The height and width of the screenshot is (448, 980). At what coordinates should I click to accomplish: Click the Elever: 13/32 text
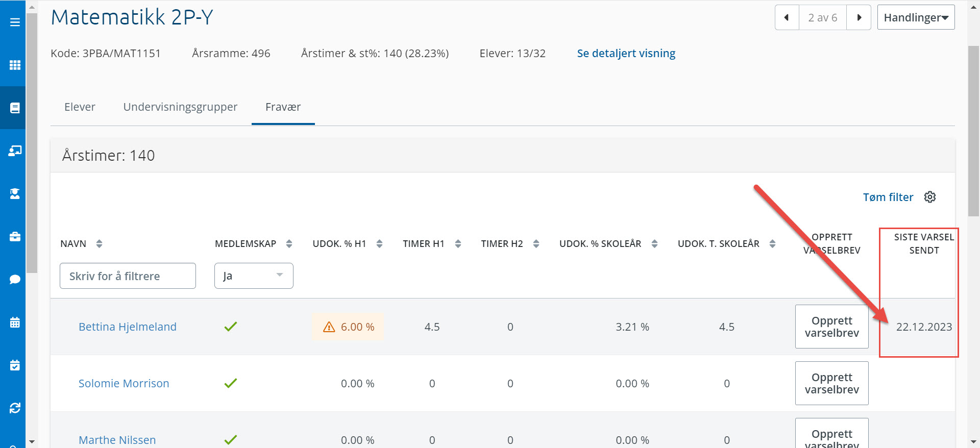(512, 54)
